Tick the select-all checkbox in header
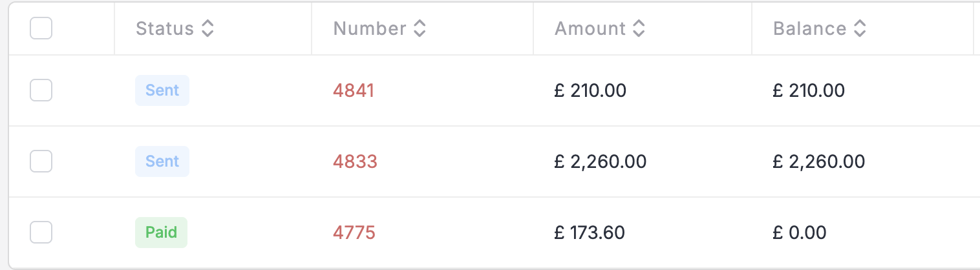 click(x=41, y=28)
